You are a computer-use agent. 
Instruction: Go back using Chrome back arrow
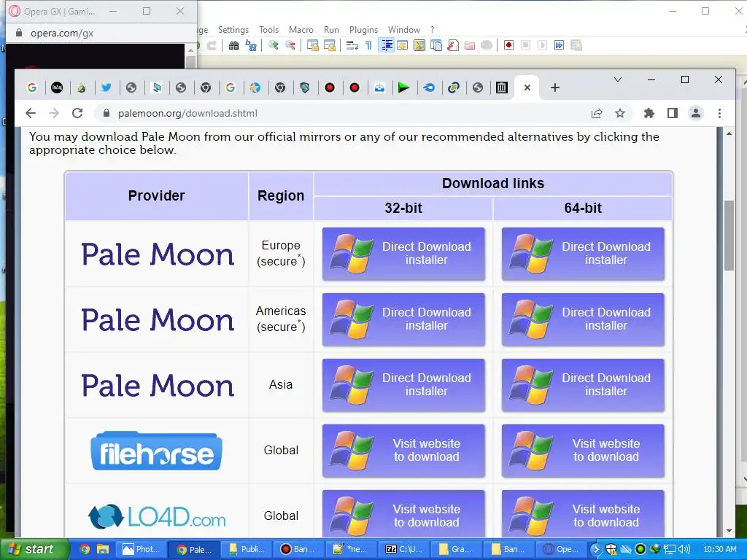pyautogui.click(x=31, y=113)
